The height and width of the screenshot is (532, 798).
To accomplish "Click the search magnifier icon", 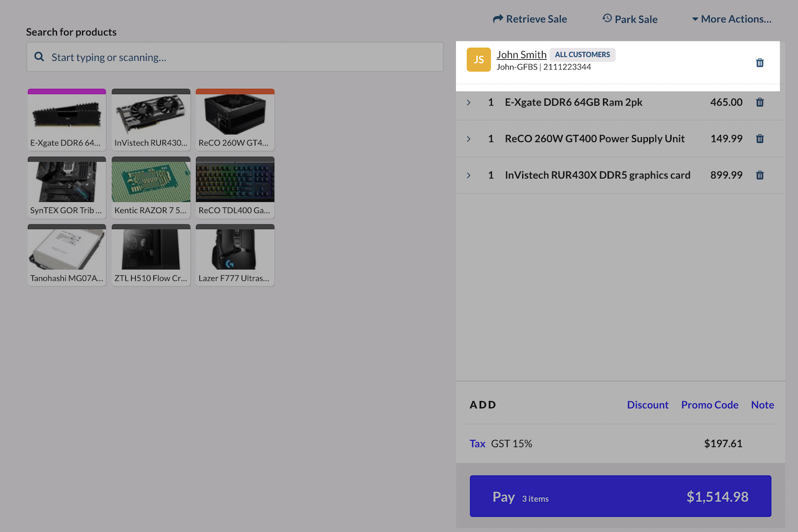I will click(x=39, y=57).
